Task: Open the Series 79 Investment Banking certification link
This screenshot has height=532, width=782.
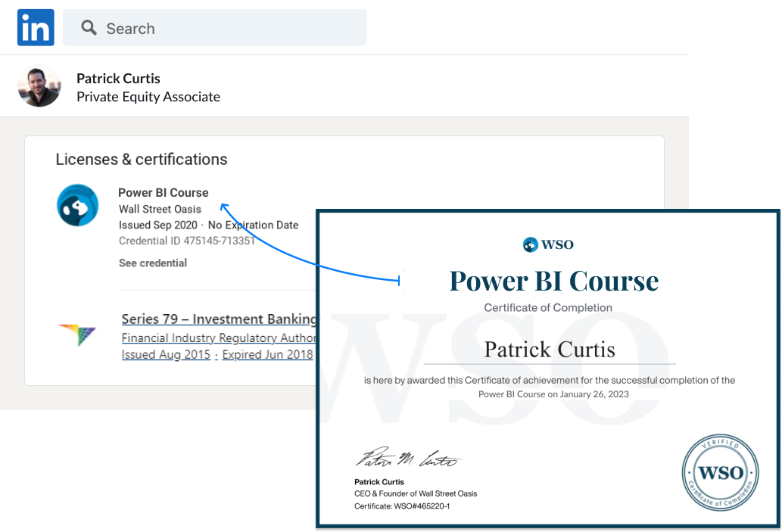Action: click(218, 319)
